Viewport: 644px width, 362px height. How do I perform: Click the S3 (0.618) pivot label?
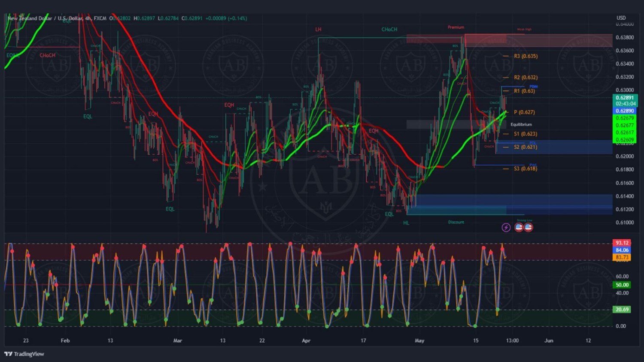pyautogui.click(x=526, y=169)
